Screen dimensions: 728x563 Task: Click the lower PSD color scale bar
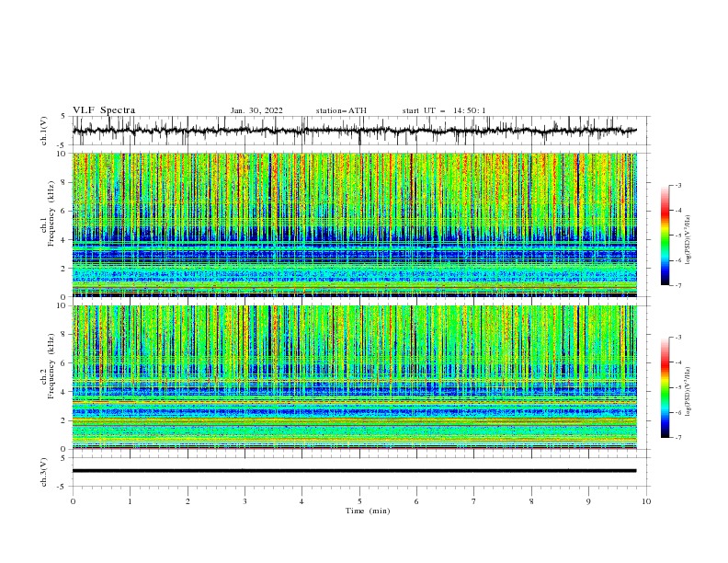tap(665, 387)
